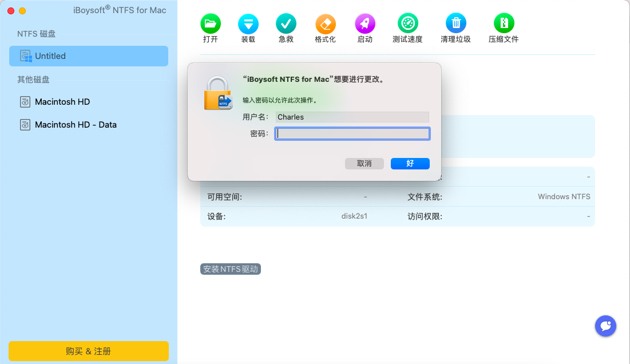Select the Untitled NTFS disk
Viewport: 630px width, 364px height.
tap(89, 56)
